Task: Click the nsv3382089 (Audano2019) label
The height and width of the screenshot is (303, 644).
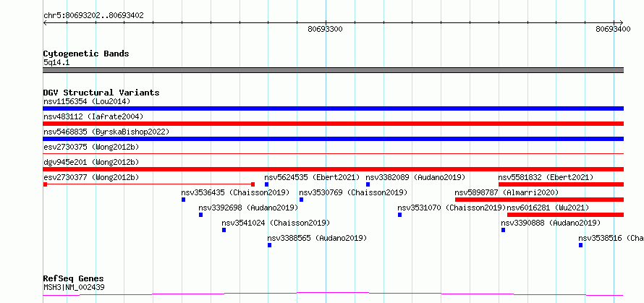Action: 415,177
